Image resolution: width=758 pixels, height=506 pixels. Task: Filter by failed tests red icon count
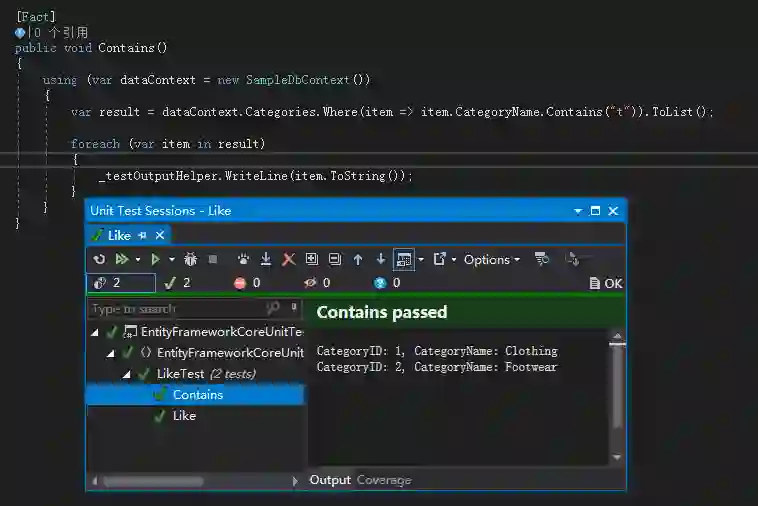247,283
